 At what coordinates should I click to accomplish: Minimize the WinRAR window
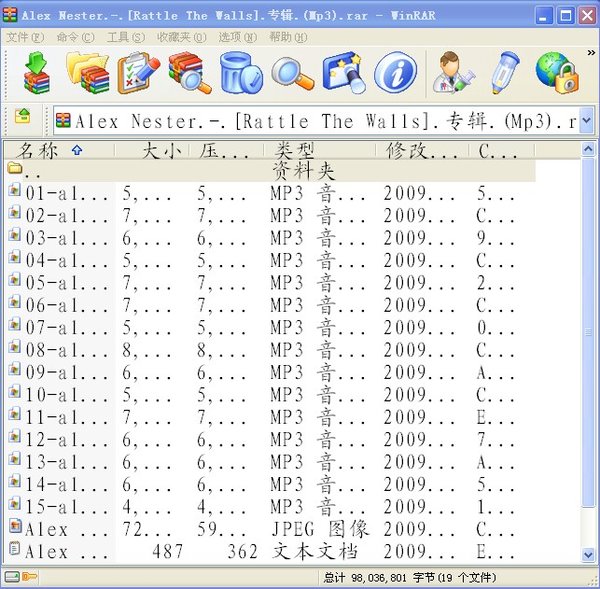click(x=544, y=15)
